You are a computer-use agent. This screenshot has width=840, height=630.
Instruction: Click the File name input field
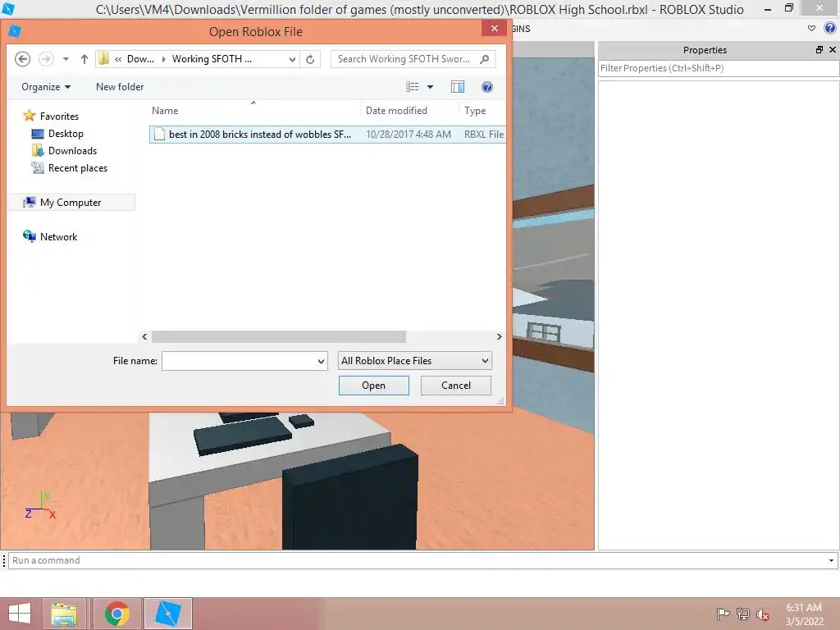[240, 361]
